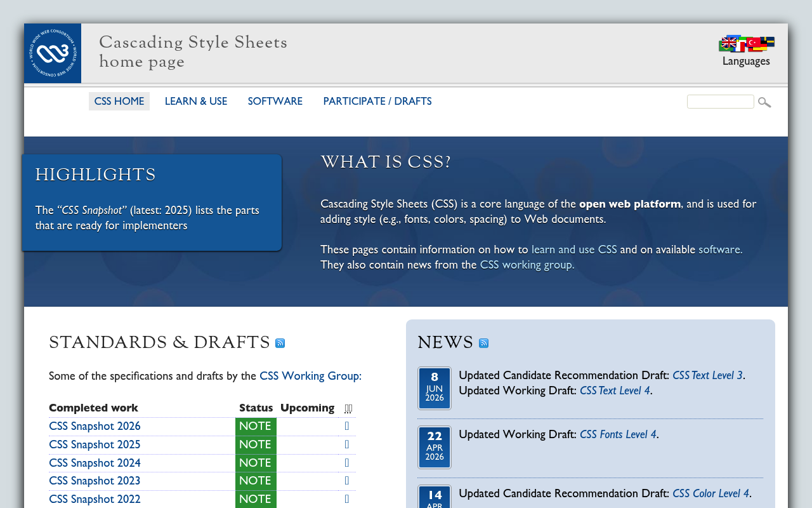
Task: Open the CSS Snapshot 2025 link
Action: (95, 444)
